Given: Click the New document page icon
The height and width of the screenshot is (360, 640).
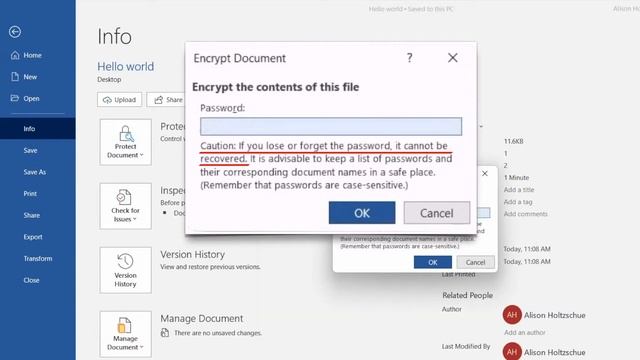Looking at the screenshot, I should pyautogui.click(x=15, y=77).
